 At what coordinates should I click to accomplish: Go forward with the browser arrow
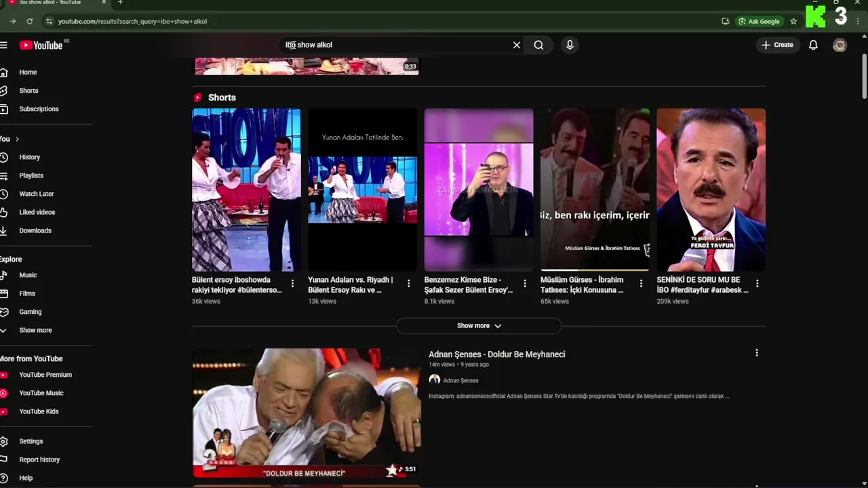pyautogui.click(x=12, y=21)
